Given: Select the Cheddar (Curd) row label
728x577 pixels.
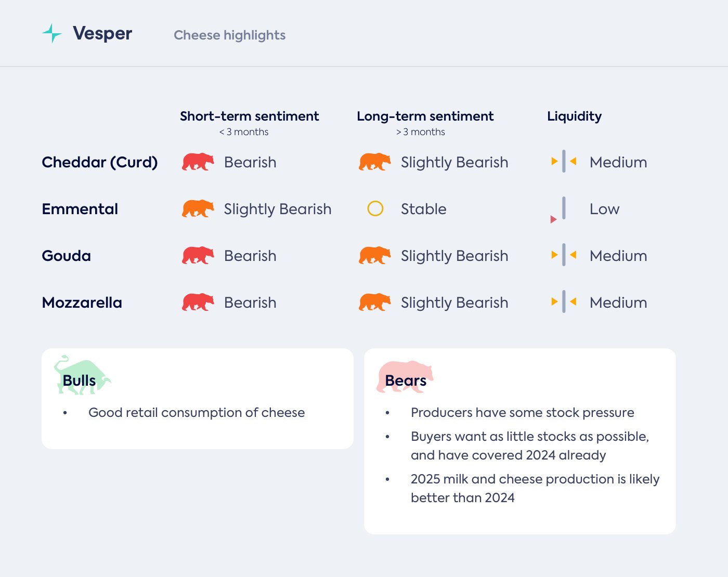Looking at the screenshot, I should coord(100,162).
